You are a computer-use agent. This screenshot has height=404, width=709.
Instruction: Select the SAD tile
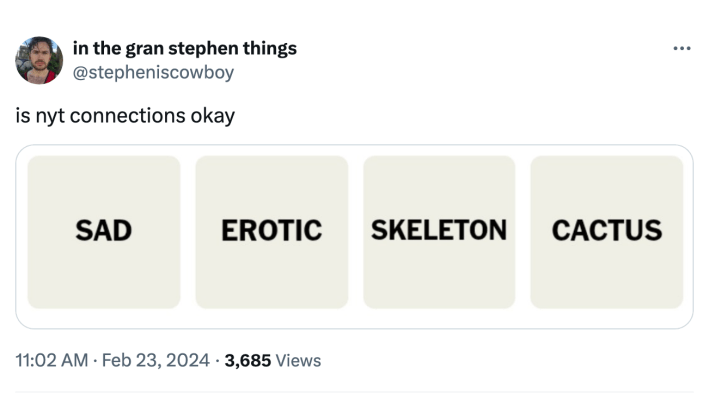coord(104,231)
